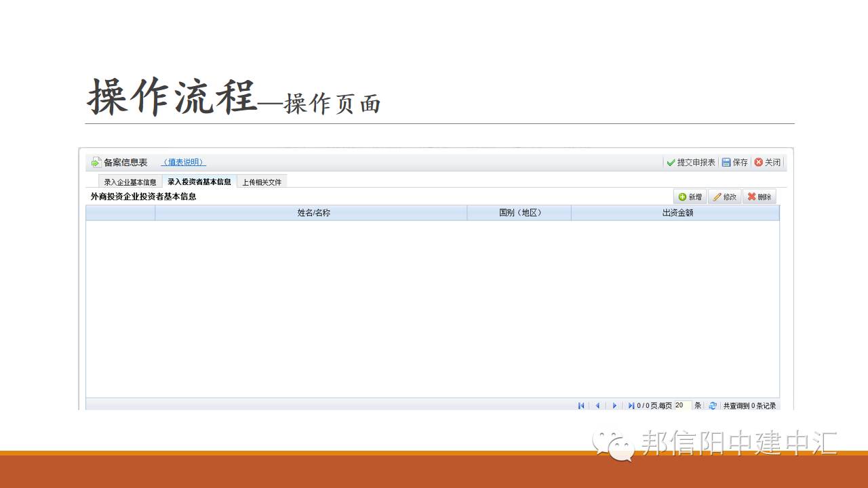Viewport: 868px width, 488px height.
Task: Go to the previous page arrow
Action: 597,405
